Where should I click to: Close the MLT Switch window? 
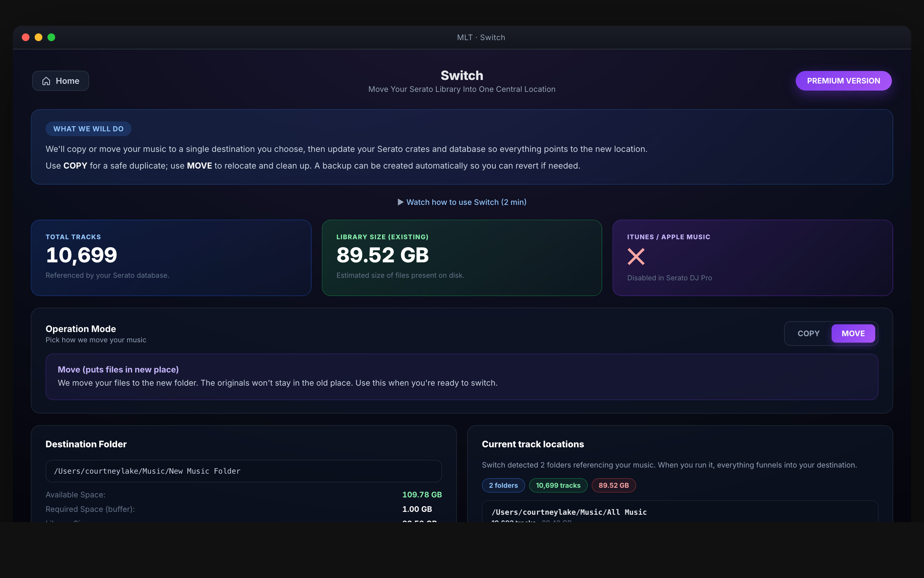pyautogui.click(x=26, y=37)
